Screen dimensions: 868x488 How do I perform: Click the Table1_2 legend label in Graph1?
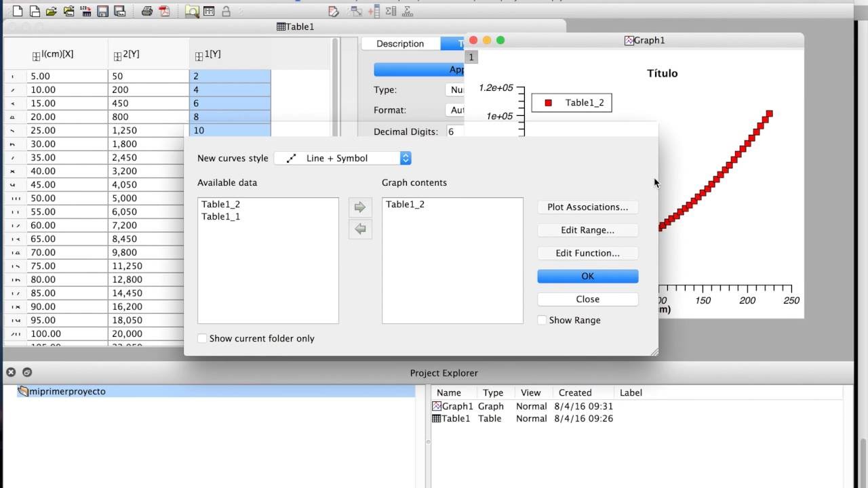(x=585, y=103)
